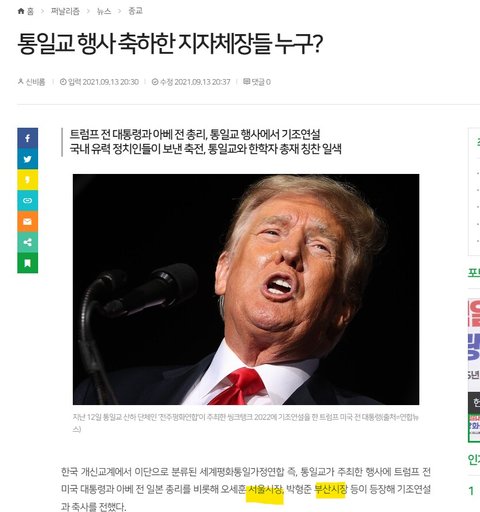
Task: Open the Trump speech photo
Action: 246,289
